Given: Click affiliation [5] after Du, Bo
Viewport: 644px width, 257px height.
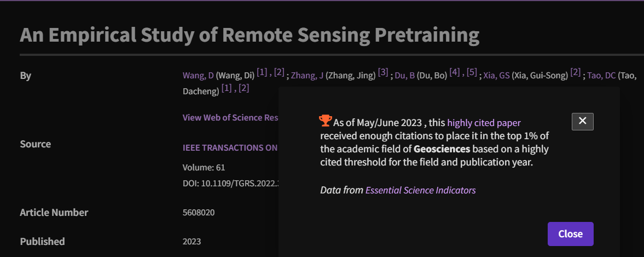Looking at the screenshot, I should (x=472, y=72).
